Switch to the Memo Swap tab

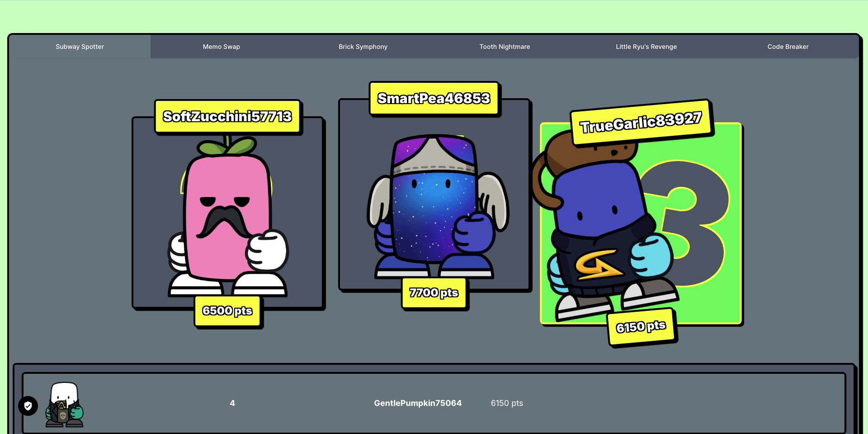[221, 47]
